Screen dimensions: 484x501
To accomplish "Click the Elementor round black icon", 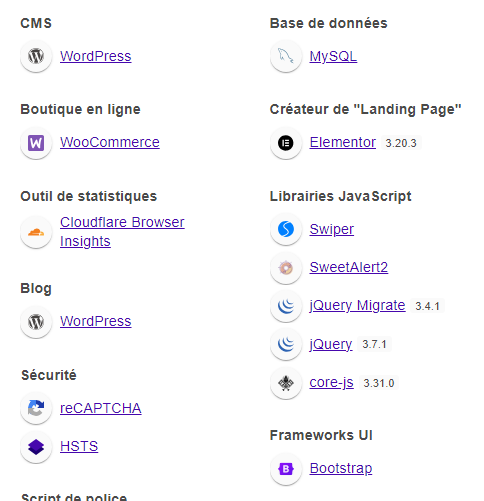I will [x=286, y=143].
